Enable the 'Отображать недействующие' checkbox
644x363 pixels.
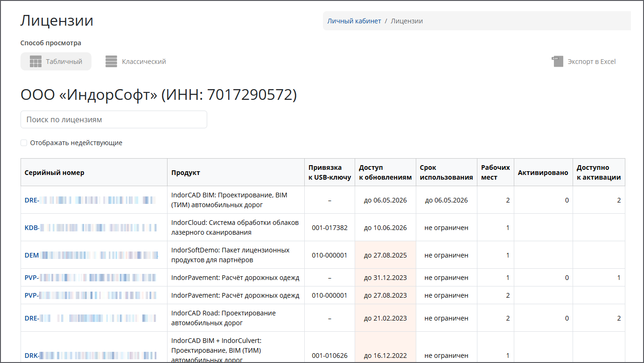tap(24, 143)
